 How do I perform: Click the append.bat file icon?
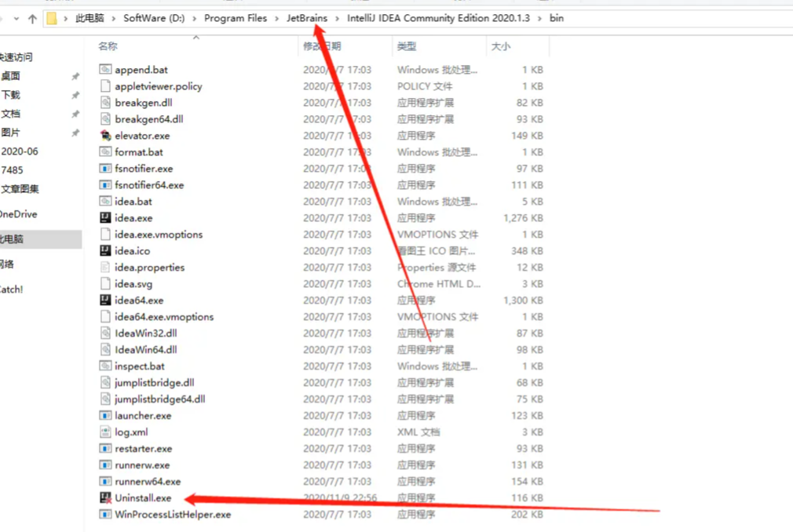(x=105, y=69)
